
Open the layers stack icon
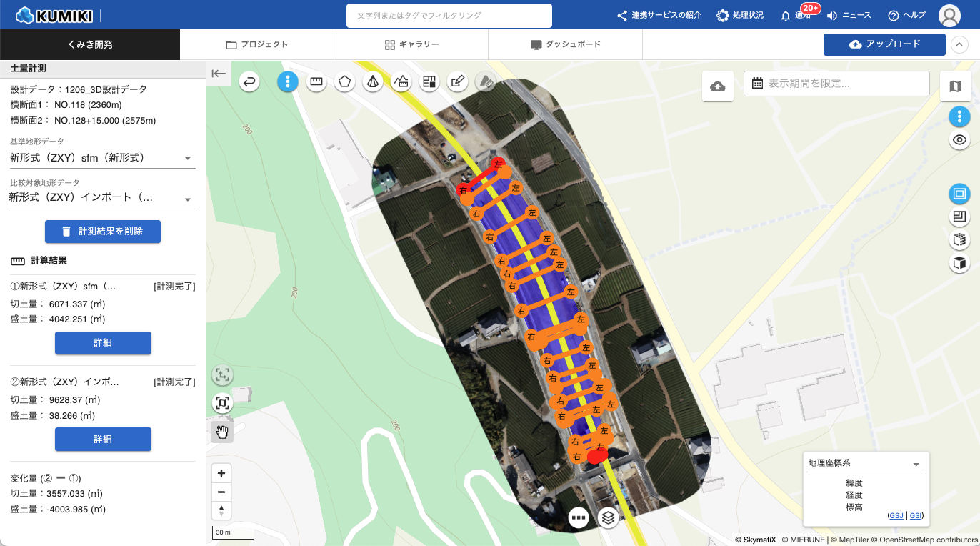608,517
